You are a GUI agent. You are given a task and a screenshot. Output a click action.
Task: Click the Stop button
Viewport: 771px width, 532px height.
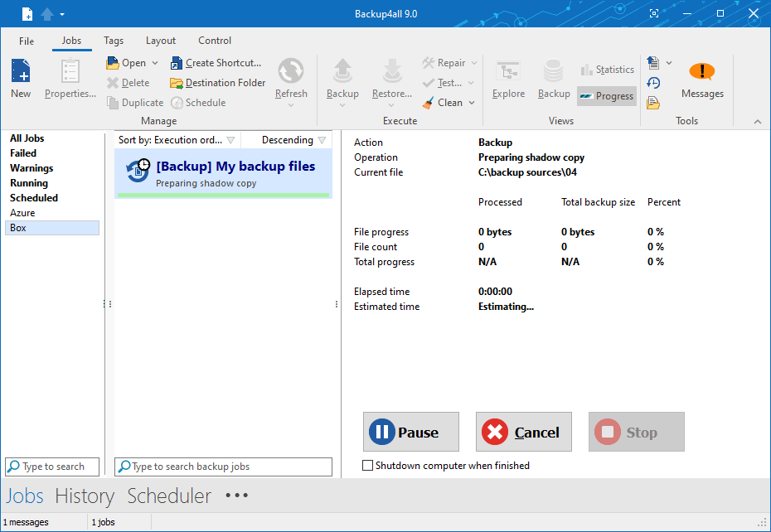(636, 432)
